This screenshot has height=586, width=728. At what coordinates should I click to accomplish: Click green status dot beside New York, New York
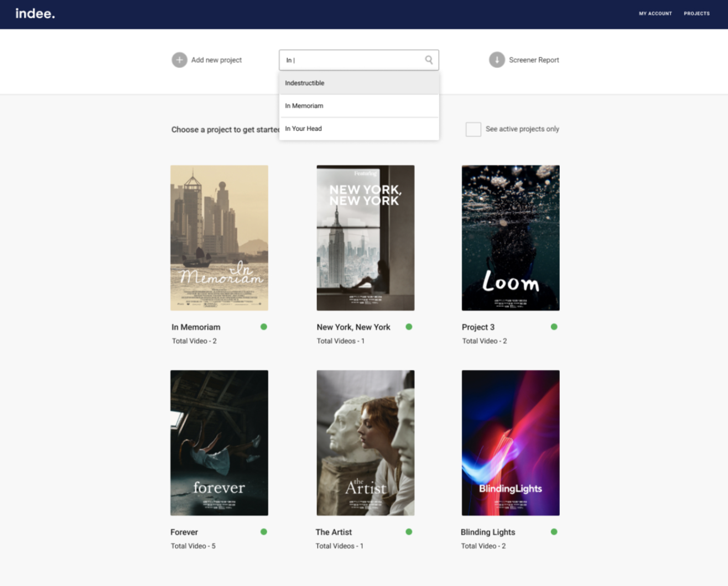tap(409, 327)
